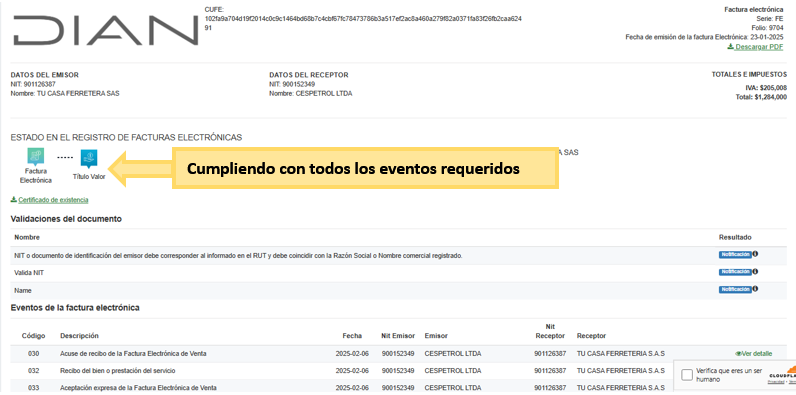796x395 pixels.
Task: Click the 'Descripción' column header
Action: [x=79, y=336]
